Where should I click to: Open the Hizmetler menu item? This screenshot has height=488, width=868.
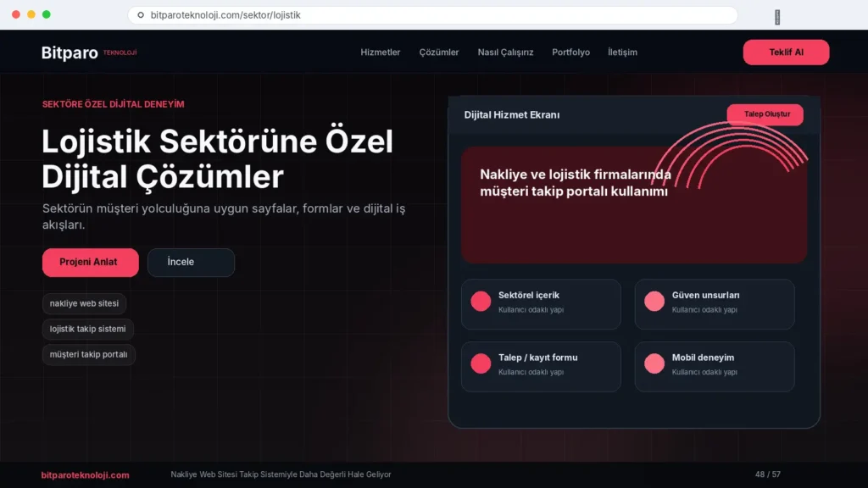(381, 52)
